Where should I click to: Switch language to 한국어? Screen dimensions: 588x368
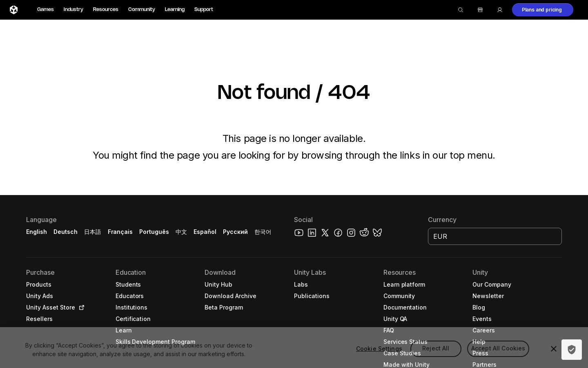pyautogui.click(x=263, y=232)
